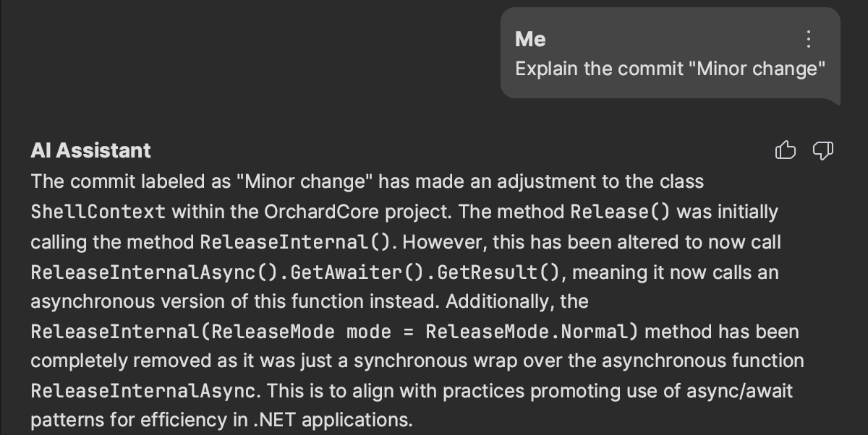Image resolution: width=868 pixels, height=435 pixels.
Task: Click the "AI Assistant" sender heading
Action: [x=91, y=150]
